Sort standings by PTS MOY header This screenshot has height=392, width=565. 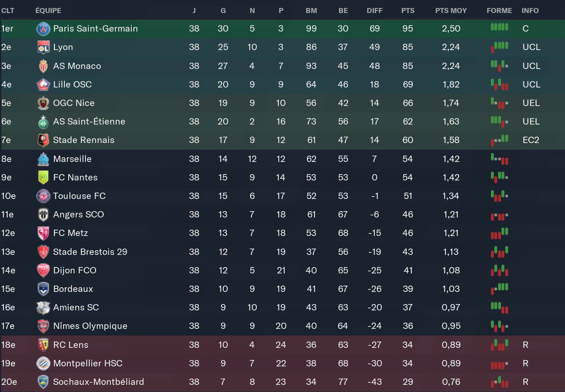tap(451, 11)
